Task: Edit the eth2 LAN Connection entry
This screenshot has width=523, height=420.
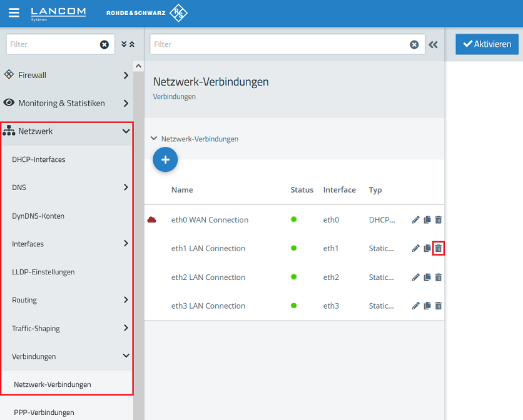Action: [415, 277]
